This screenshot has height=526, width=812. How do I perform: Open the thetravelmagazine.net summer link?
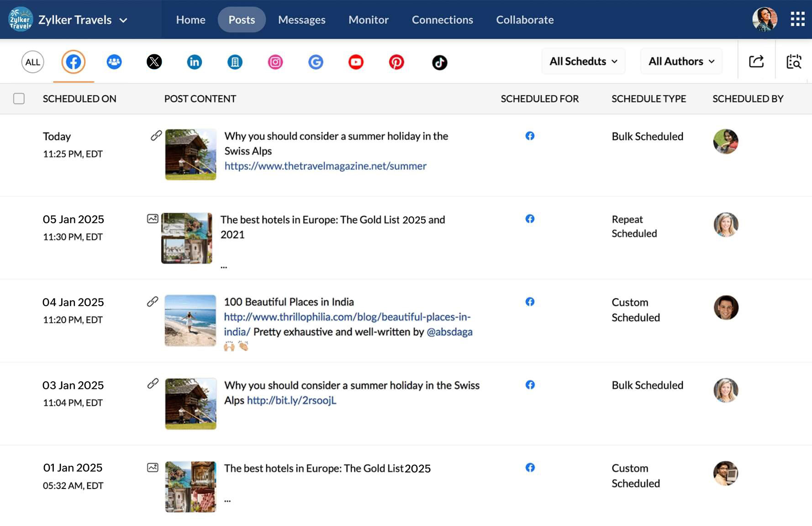coord(325,166)
